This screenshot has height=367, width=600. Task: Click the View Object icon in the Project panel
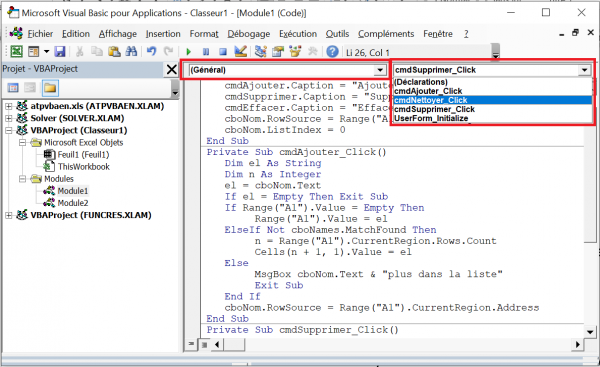point(30,88)
